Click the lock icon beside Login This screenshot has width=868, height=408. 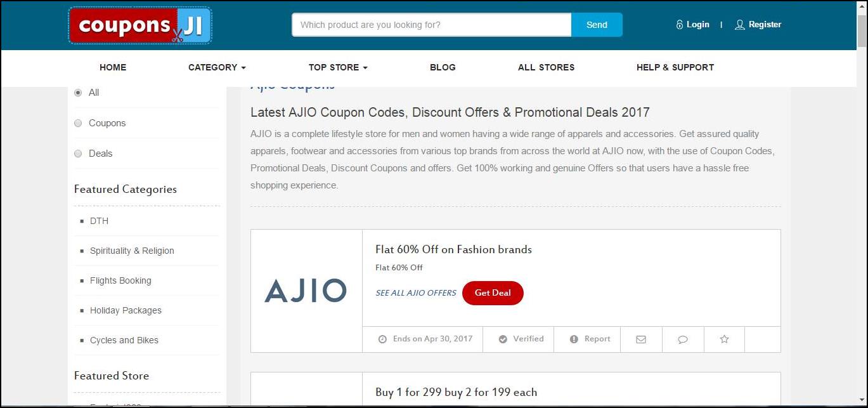[x=680, y=25]
